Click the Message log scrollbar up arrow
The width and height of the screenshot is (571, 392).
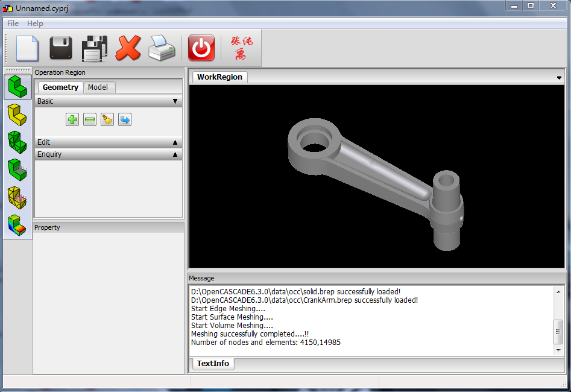(x=558, y=292)
